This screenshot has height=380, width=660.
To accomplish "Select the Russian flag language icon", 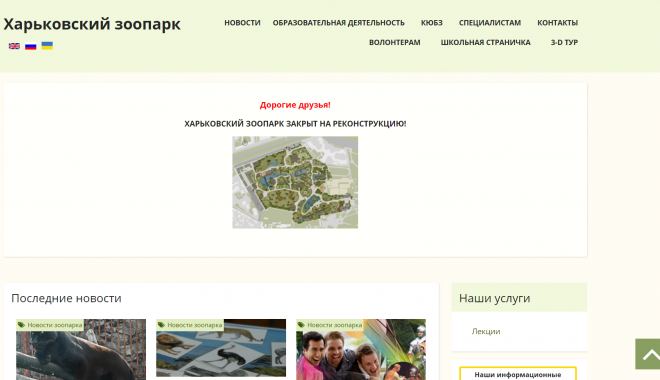I will (31, 46).
